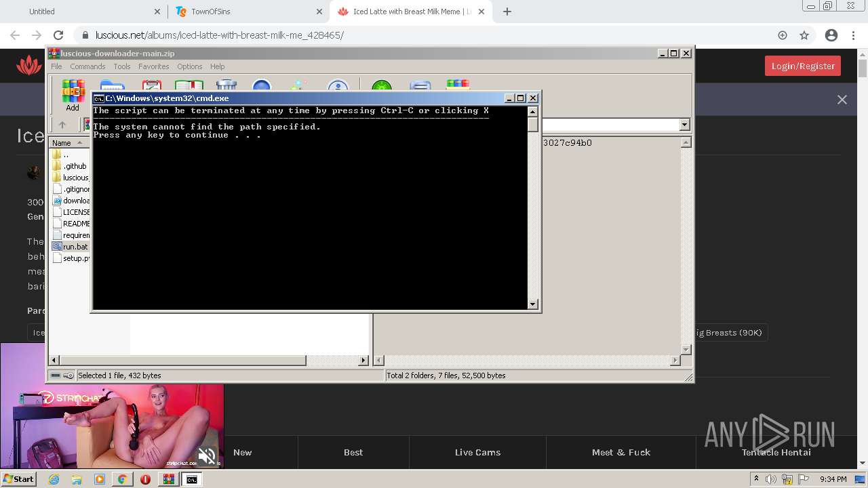Image resolution: width=868 pixels, height=488 pixels.
Task: Select the .gitignore file row
Action: (71, 189)
